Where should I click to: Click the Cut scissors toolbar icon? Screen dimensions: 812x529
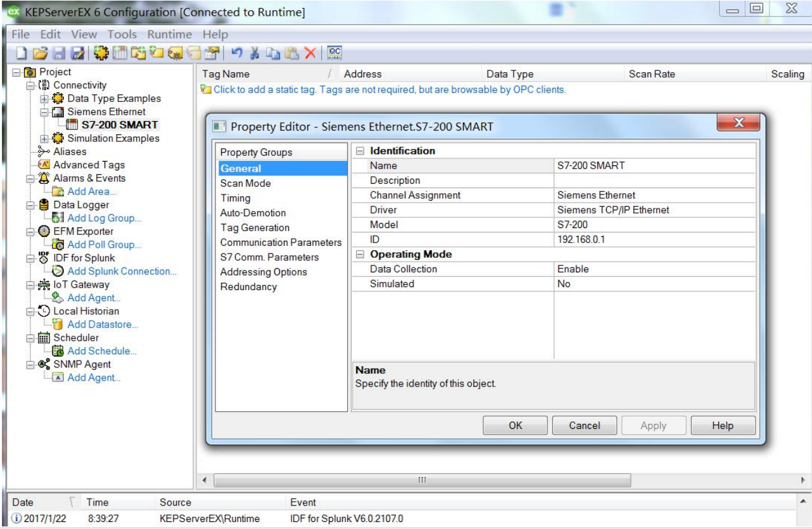253,53
